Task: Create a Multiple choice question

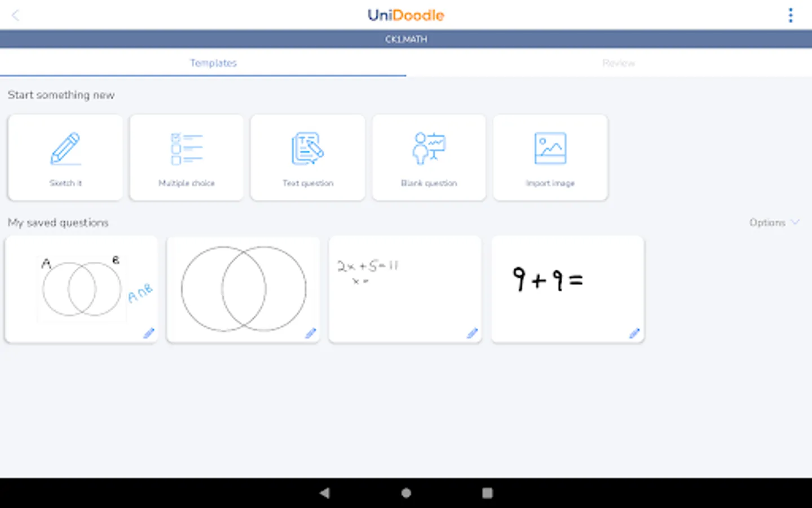Action: (187, 157)
